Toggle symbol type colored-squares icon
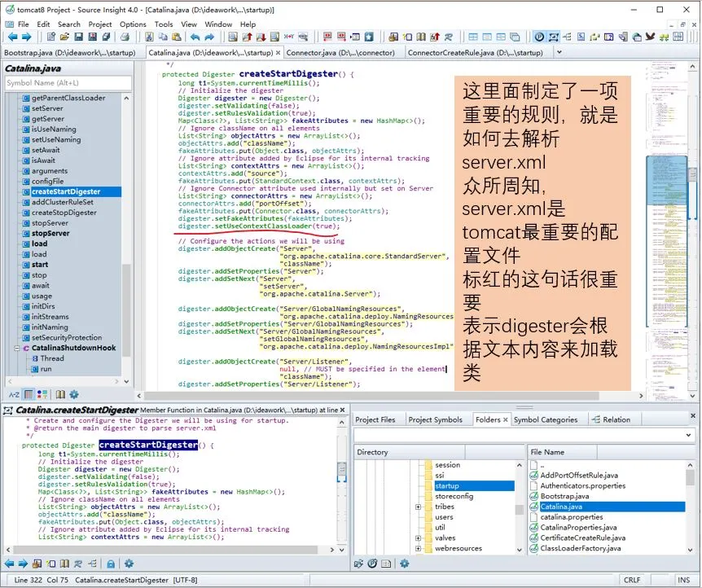Viewport: 702px width, 588px height. 42,394
